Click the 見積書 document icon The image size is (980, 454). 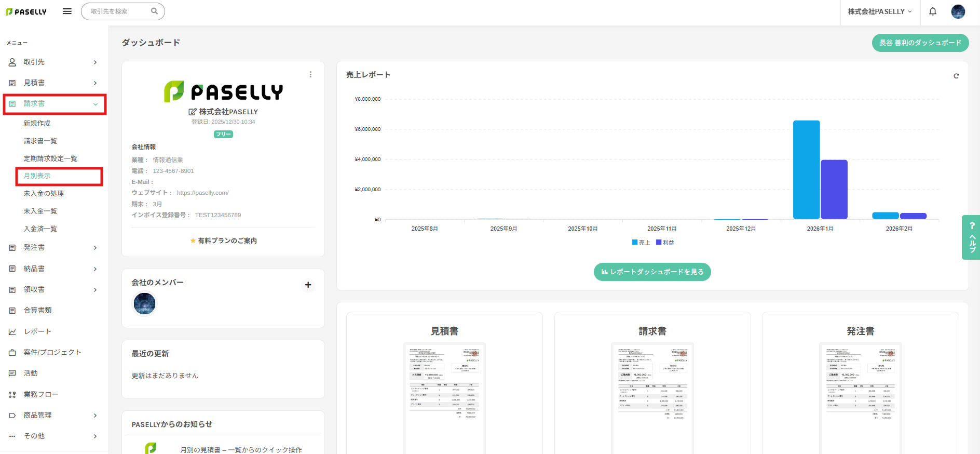point(12,83)
